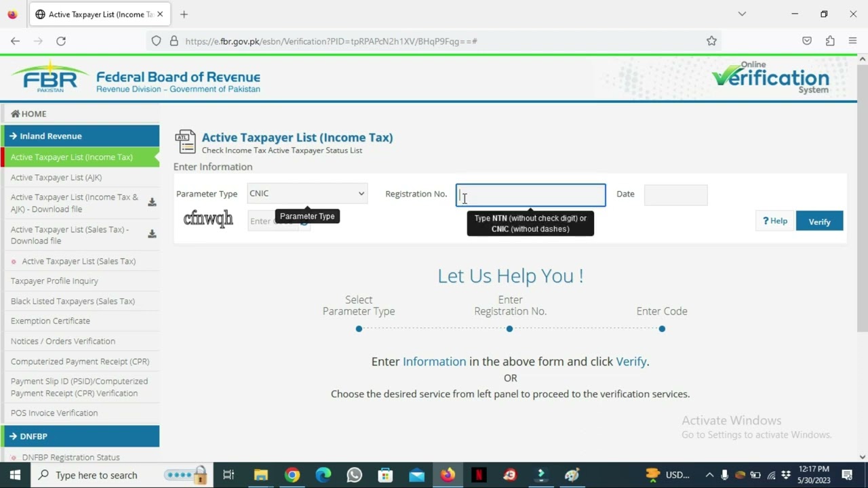Open the Pocket save icon in Firefox toolbar
The width and height of the screenshot is (868, 488).
(x=807, y=41)
